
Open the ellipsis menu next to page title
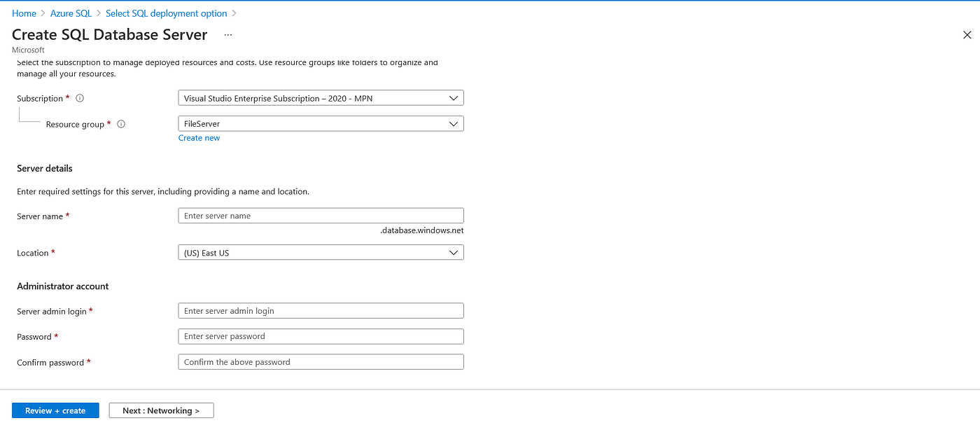227,34
